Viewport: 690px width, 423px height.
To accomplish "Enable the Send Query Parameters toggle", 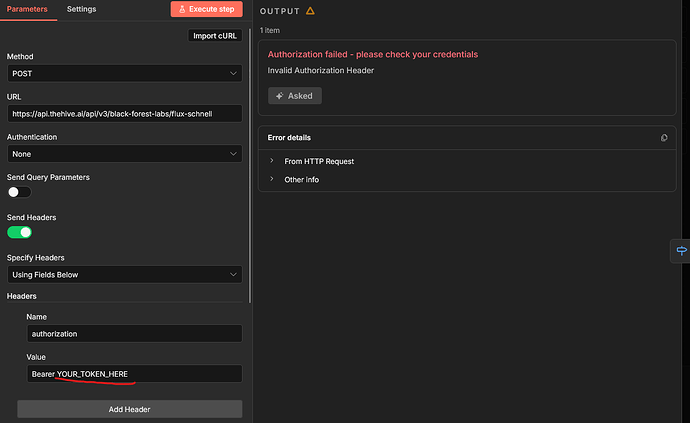I will (x=19, y=191).
